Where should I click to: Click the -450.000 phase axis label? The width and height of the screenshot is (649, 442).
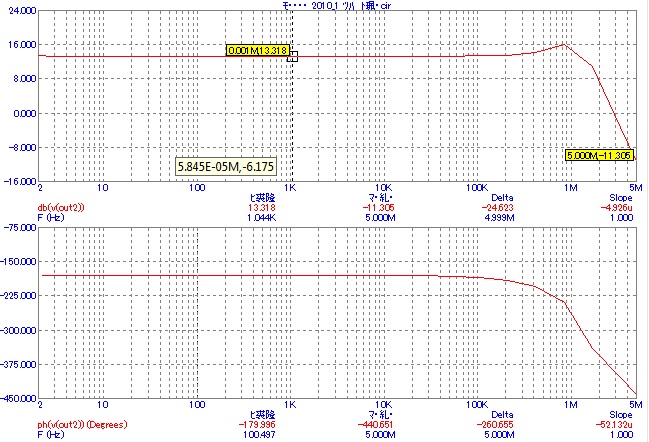click(x=19, y=398)
